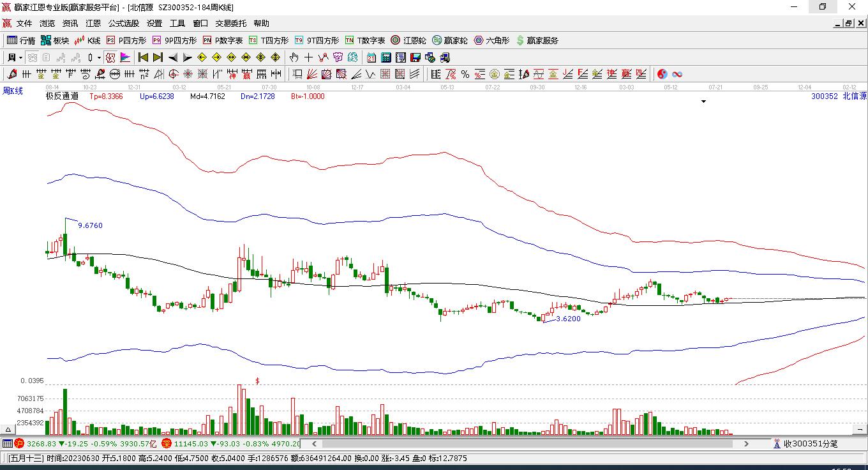868x470 pixels.
Task: Jump to the first bar
Action: (144, 57)
